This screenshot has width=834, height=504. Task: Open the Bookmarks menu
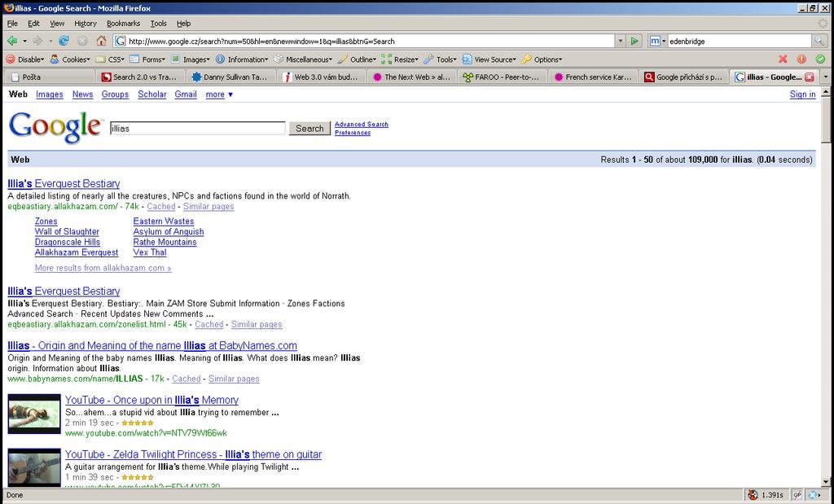tap(124, 24)
